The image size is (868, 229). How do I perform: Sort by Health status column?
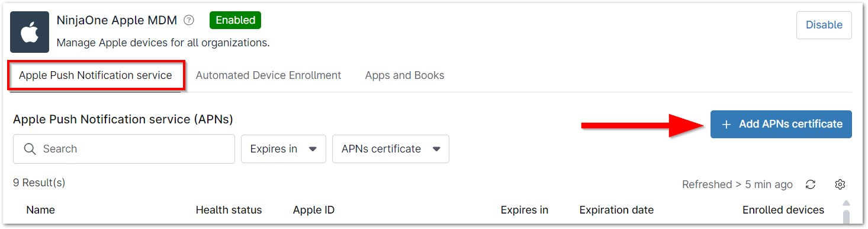(229, 210)
